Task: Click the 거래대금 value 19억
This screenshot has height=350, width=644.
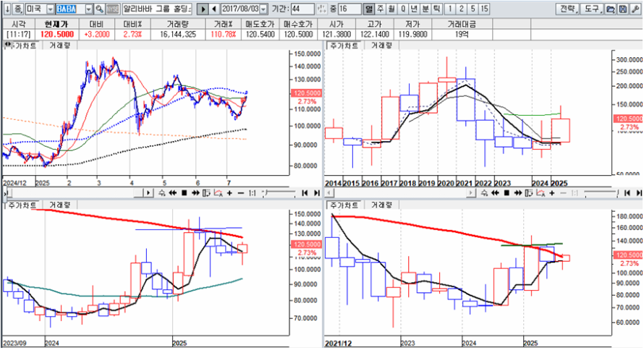Action: click(x=462, y=35)
